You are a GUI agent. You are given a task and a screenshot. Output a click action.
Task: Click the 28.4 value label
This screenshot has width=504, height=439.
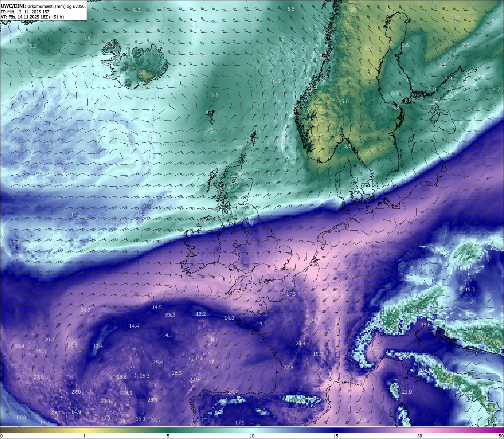coord(152,400)
